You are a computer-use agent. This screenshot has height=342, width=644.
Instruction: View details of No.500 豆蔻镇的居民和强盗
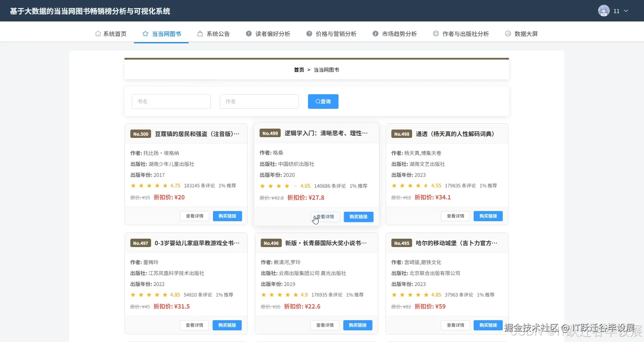point(195,216)
